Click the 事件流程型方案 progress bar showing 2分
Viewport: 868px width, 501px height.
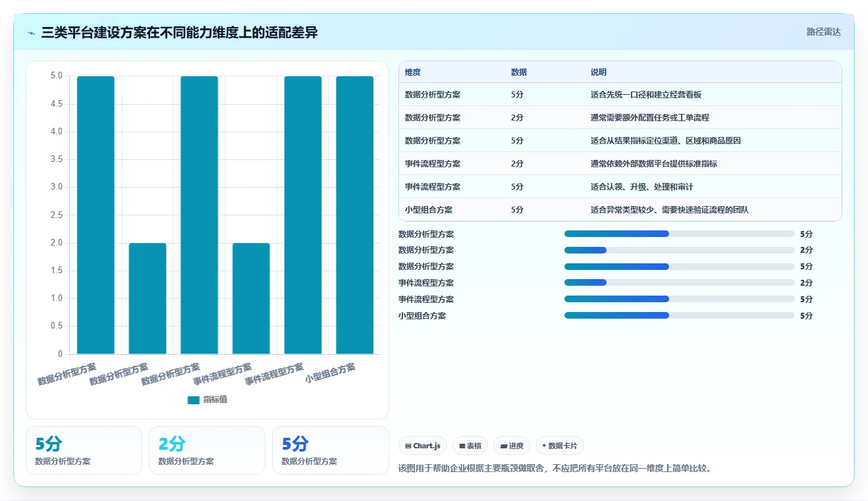pyautogui.click(x=680, y=282)
